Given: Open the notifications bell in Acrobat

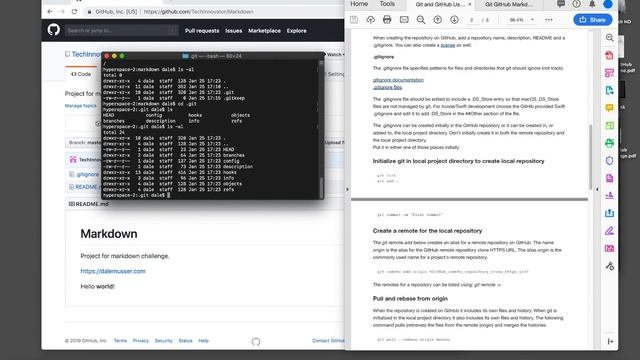Looking at the screenshot, I should (x=592, y=4).
